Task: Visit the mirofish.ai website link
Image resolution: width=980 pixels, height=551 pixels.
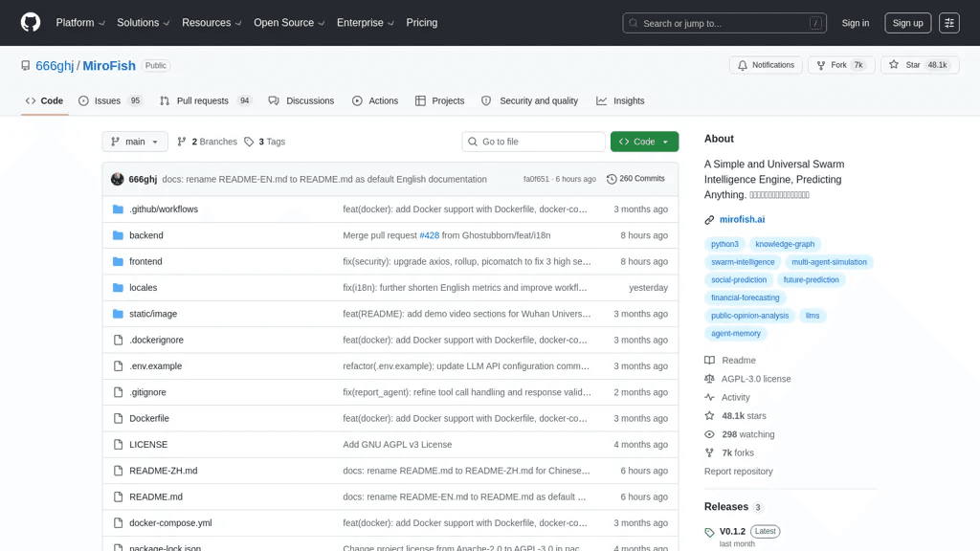Action: (742, 219)
